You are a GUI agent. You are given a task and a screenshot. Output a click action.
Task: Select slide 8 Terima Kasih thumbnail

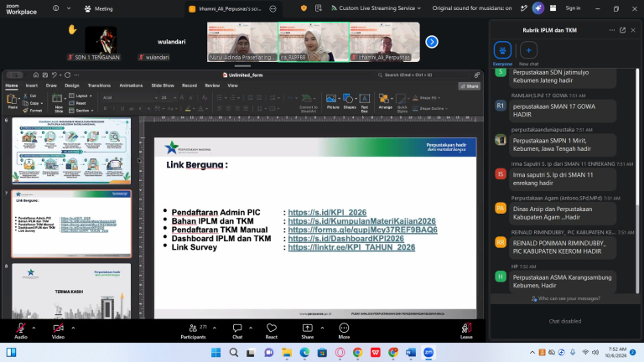(71, 291)
